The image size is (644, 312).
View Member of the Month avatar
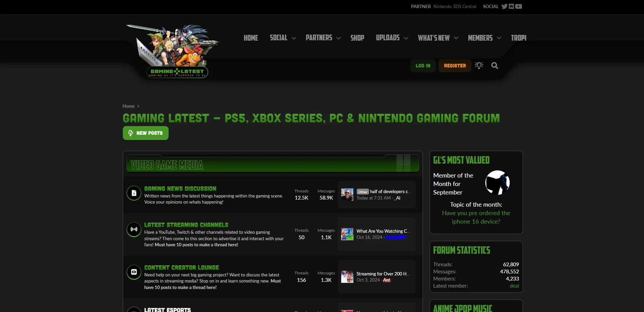[497, 183]
